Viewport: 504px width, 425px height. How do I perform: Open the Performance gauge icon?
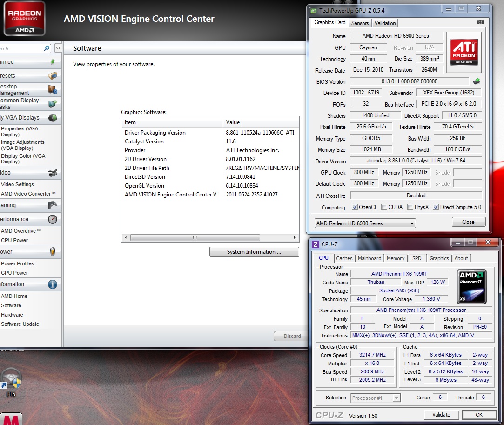pyautogui.click(x=53, y=219)
